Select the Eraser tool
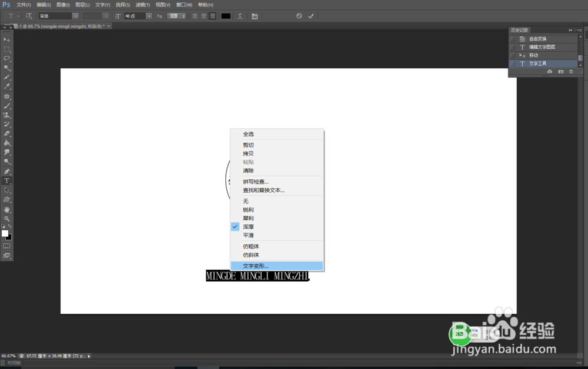This screenshot has width=588, height=369. pyautogui.click(x=6, y=134)
